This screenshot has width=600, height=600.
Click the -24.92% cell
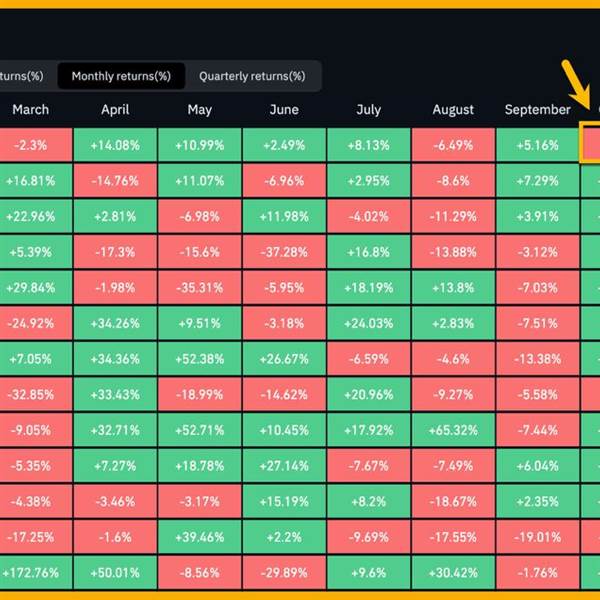36,323
